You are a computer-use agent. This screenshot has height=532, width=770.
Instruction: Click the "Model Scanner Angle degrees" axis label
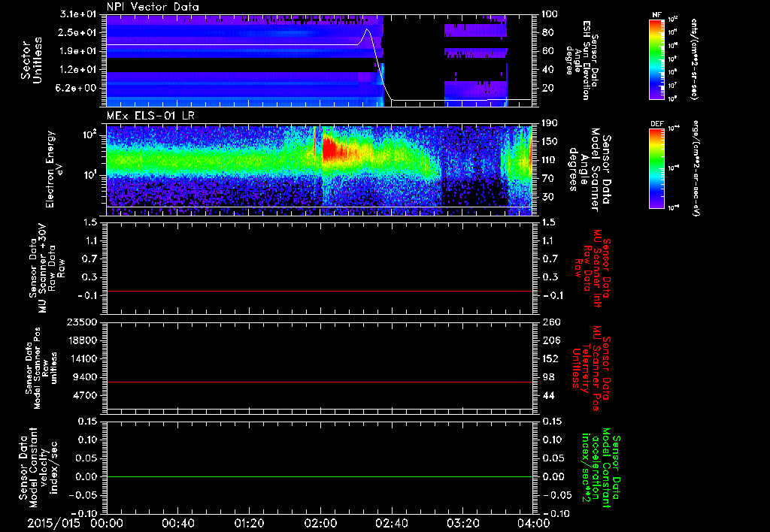coord(590,170)
